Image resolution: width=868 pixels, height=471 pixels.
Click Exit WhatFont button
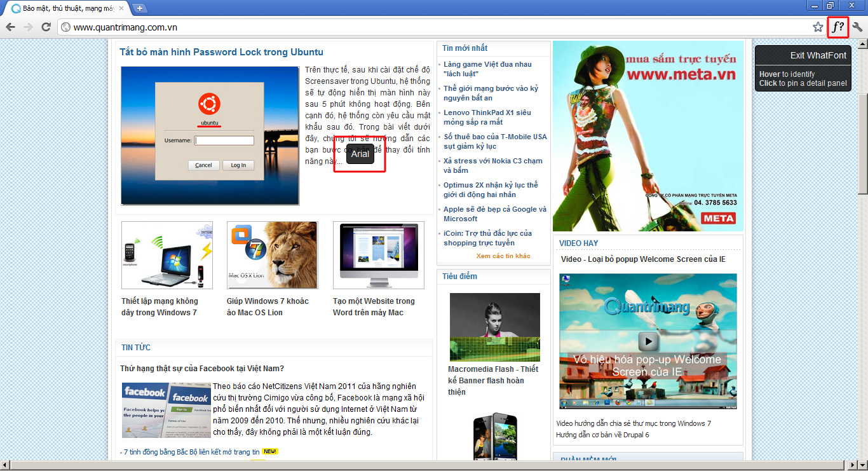pos(818,55)
